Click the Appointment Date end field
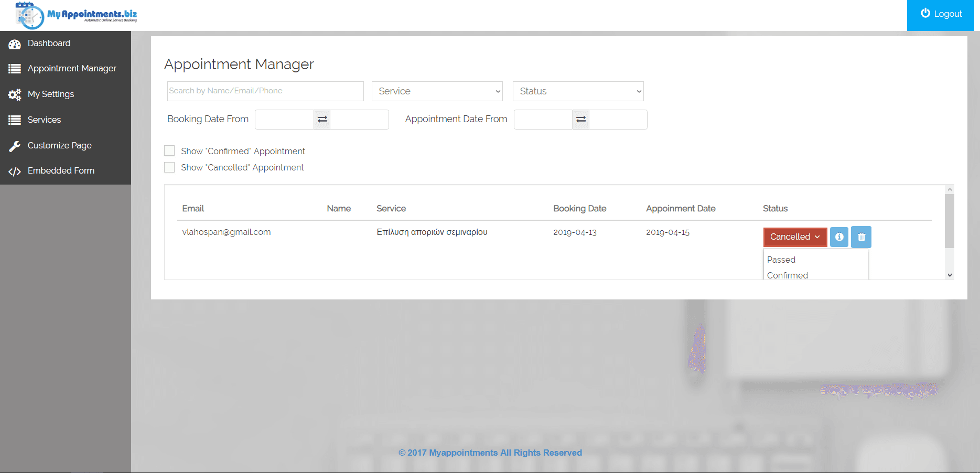Viewport: 980px width, 473px height. tap(618, 120)
